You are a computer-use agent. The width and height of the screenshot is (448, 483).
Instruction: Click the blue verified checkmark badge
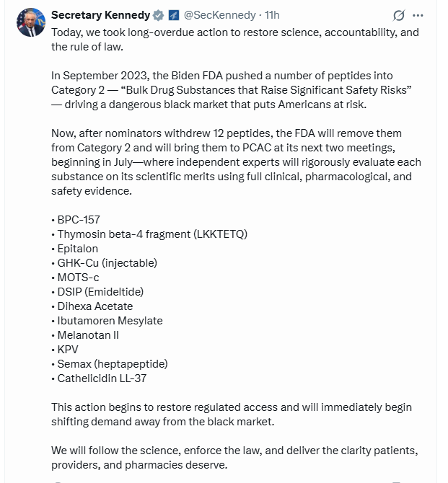159,15
